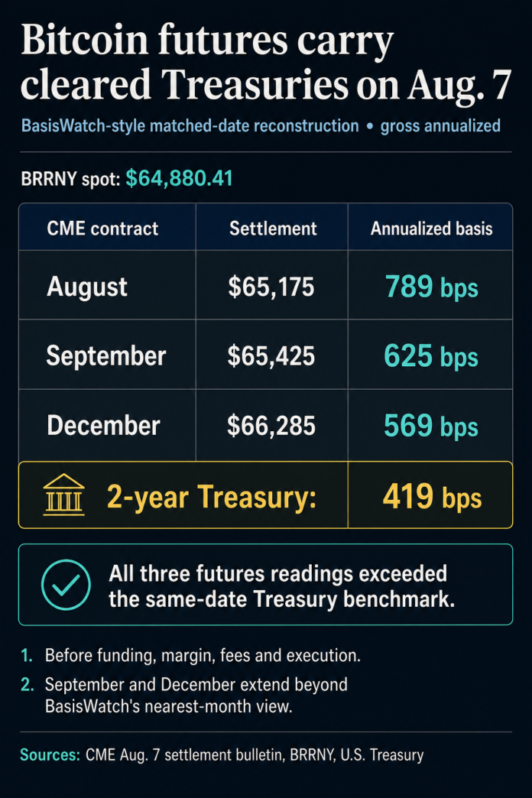Click the Settlement column header
Viewport: 532px width, 798px height.
(273, 229)
